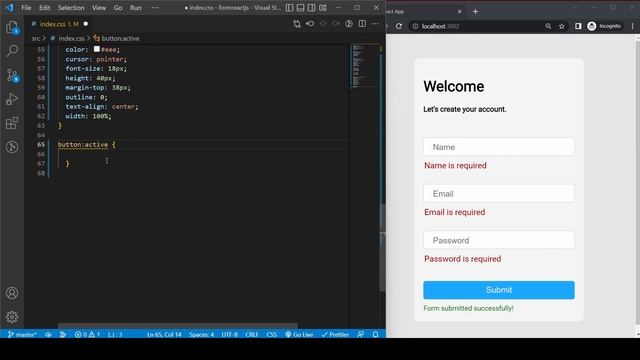640x360 pixels.
Task: Open the Edit menu
Action: point(44,8)
